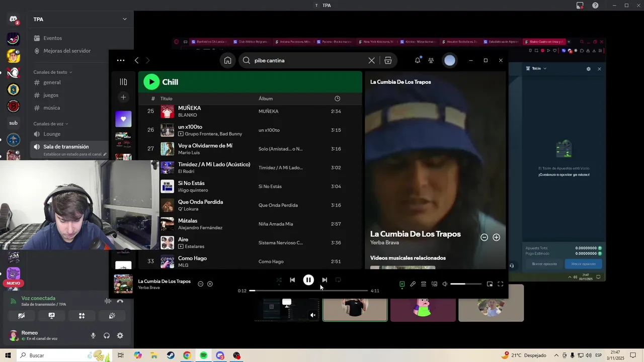Disconnect from the Discord voice call
This screenshot has height=362, width=644.
pyautogui.click(x=120, y=301)
